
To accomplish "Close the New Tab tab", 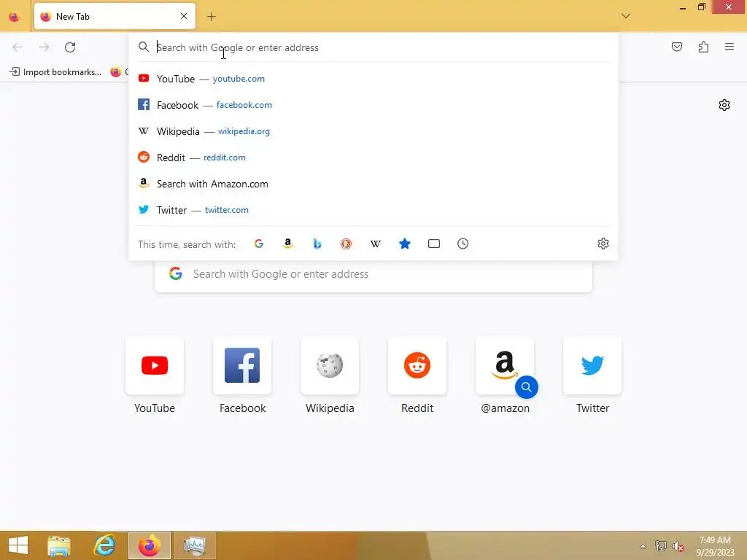I will (184, 16).
